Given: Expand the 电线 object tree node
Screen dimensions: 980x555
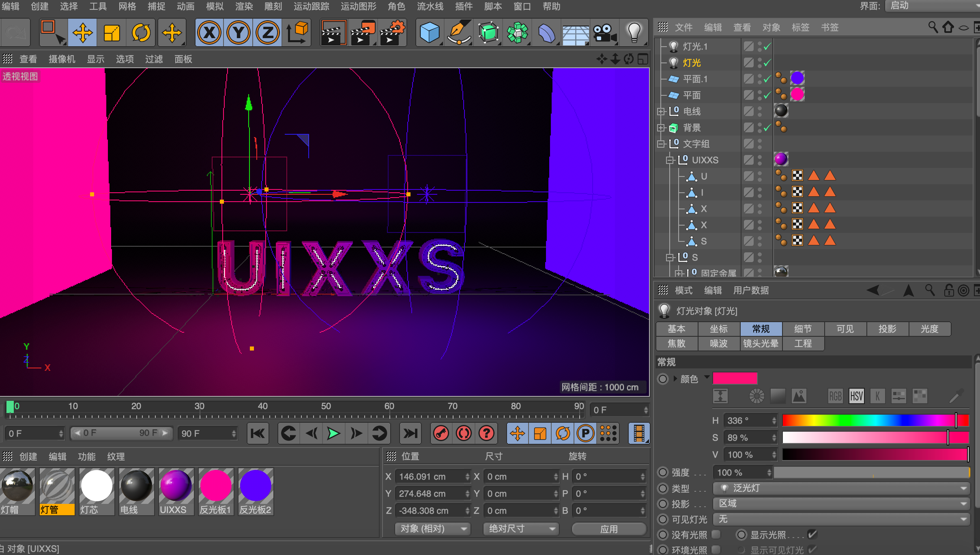Looking at the screenshot, I should (661, 112).
